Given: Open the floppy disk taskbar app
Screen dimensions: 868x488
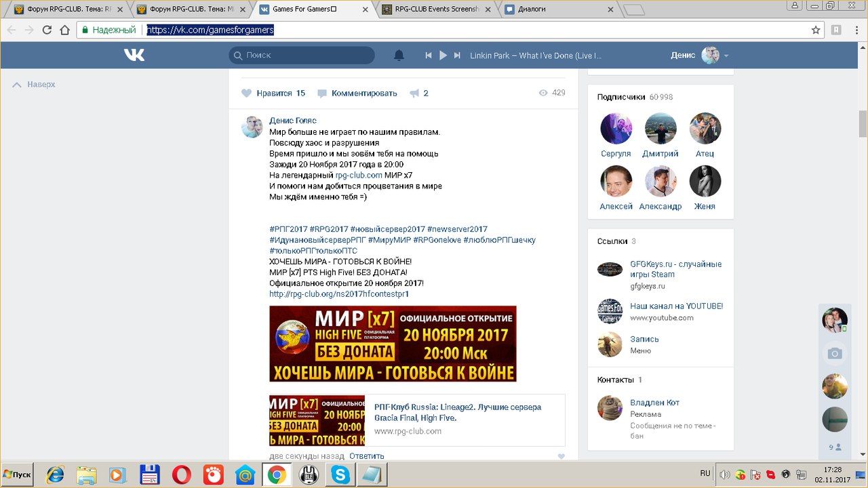Looking at the screenshot, I should click(x=149, y=474).
